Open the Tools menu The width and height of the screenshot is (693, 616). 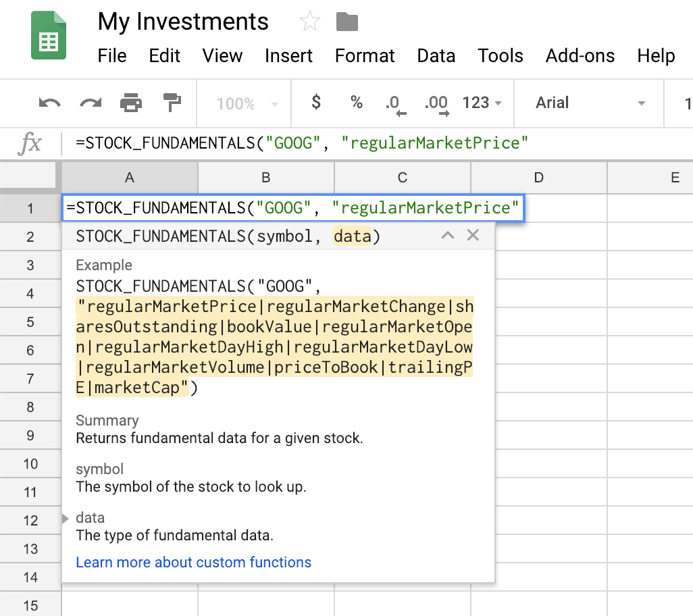(500, 56)
